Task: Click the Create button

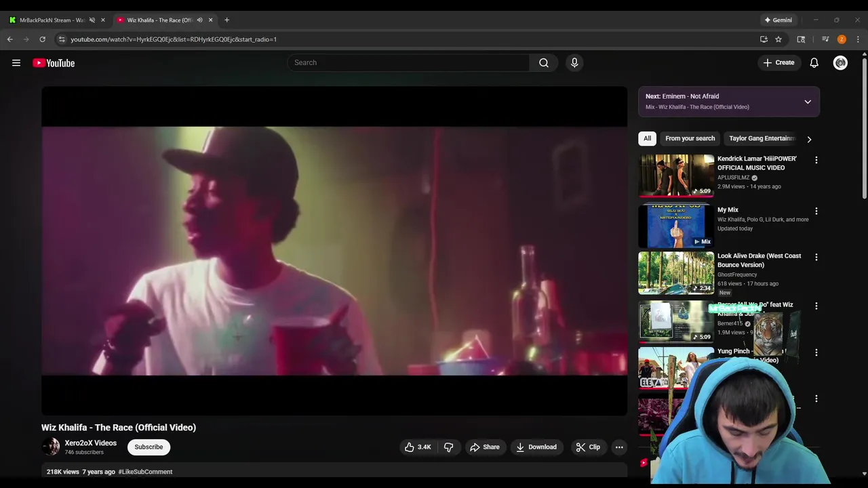Action: (778, 63)
